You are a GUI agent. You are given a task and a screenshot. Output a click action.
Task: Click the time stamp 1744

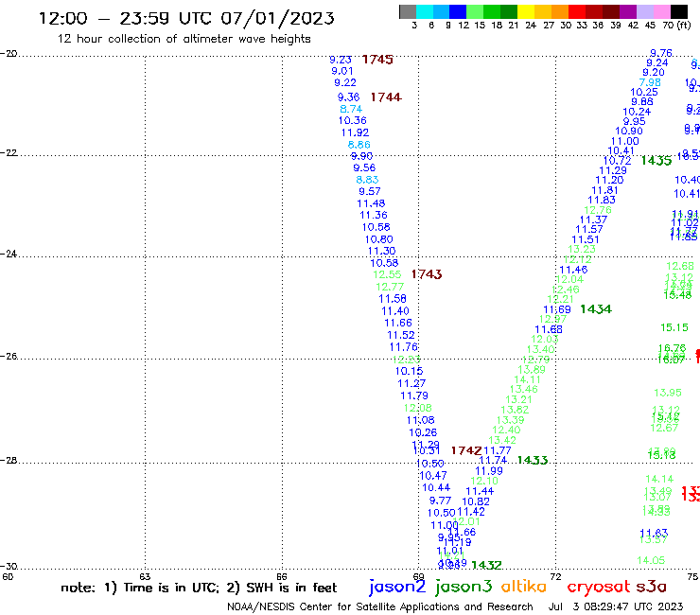click(x=386, y=97)
